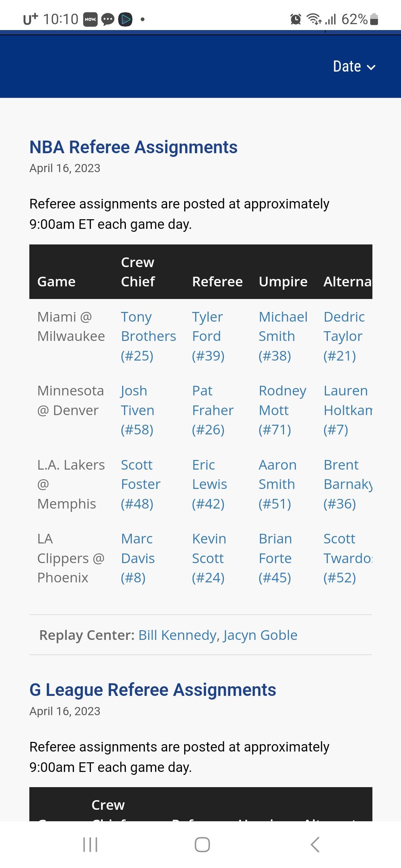Open Rodney Mott (#71) umpire link
This screenshot has width=401, height=868.
tap(282, 410)
